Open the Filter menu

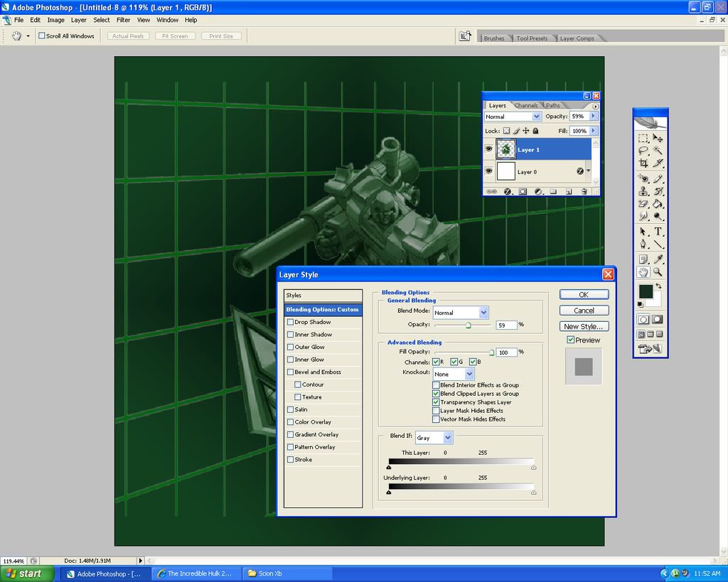tap(123, 20)
